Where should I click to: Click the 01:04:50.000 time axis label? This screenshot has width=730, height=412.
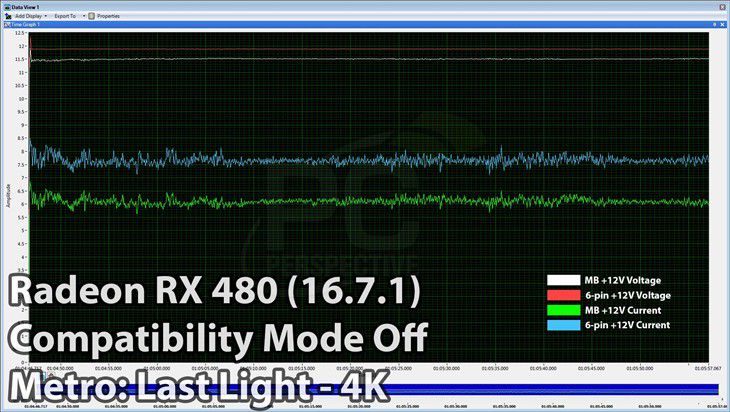[60, 368]
